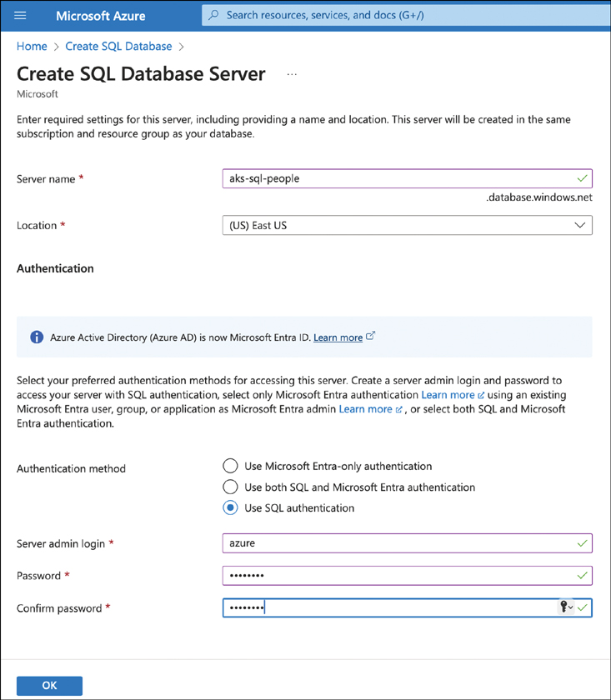Click the Server name input field

click(400, 178)
